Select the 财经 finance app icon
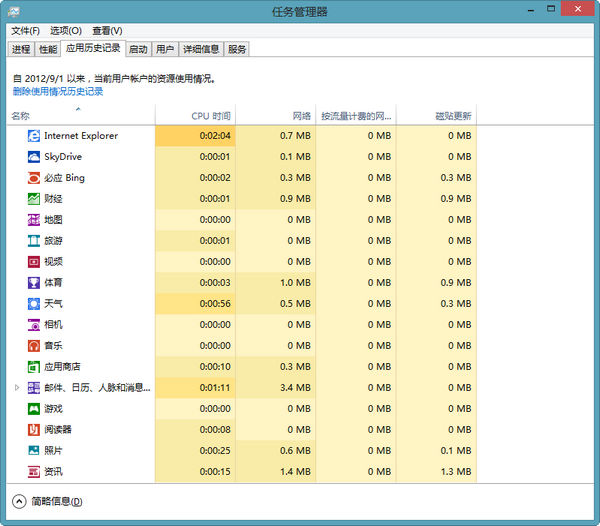The width and height of the screenshot is (600, 526). (x=33, y=199)
